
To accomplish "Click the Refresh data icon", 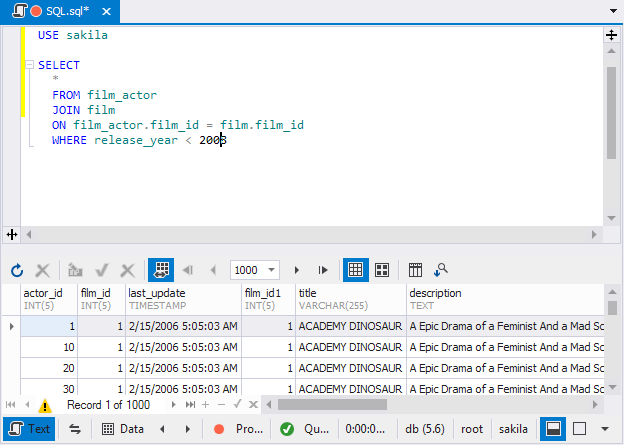I will 17,271.
